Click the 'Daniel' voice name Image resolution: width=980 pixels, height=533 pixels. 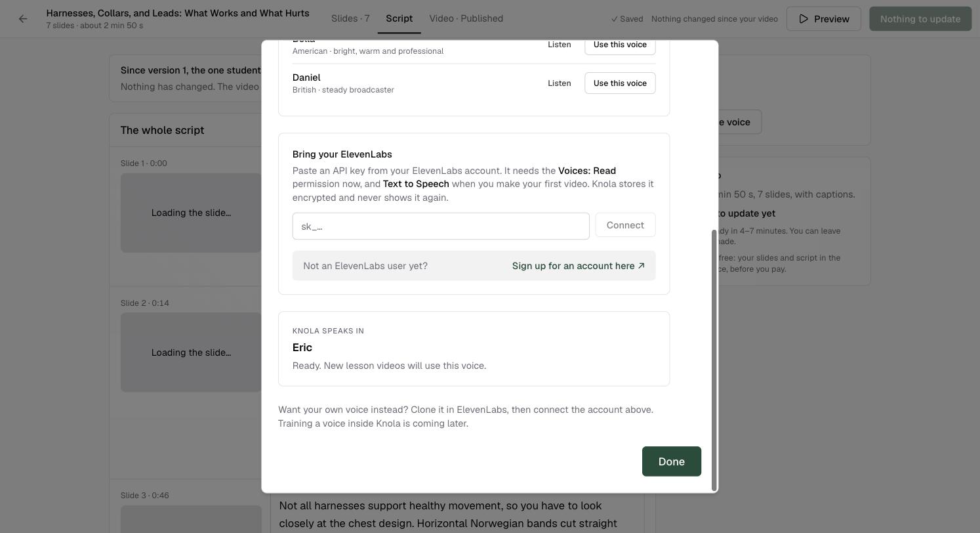[306, 77]
